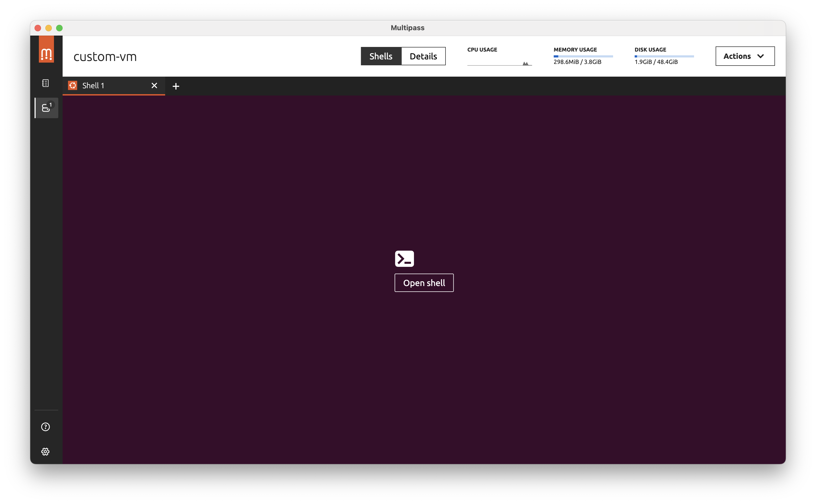This screenshot has width=816, height=504.
Task: Click the CPU USAGE label
Action: pyautogui.click(x=482, y=50)
